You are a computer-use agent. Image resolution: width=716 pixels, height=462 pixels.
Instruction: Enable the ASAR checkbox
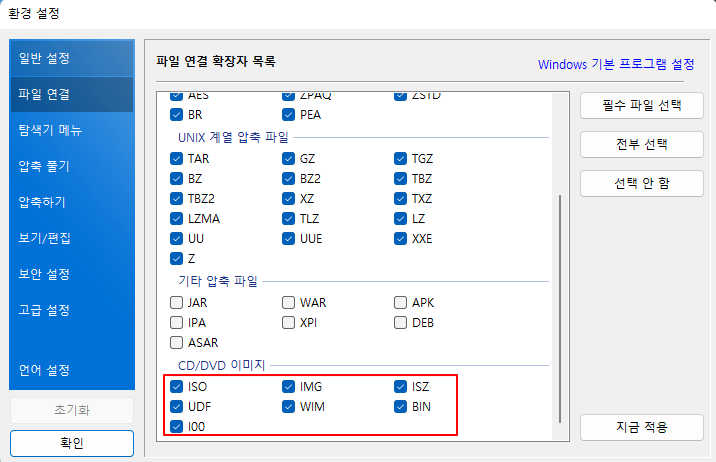tap(176, 343)
